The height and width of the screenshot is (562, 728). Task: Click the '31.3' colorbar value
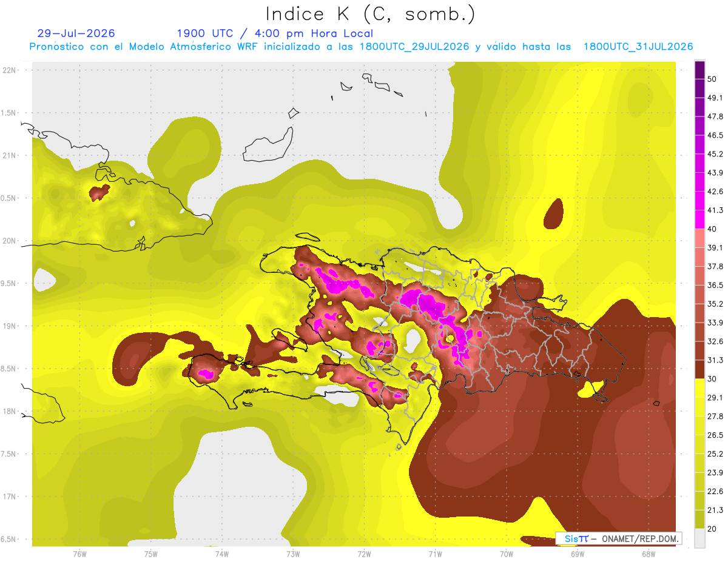click(715, 360)
